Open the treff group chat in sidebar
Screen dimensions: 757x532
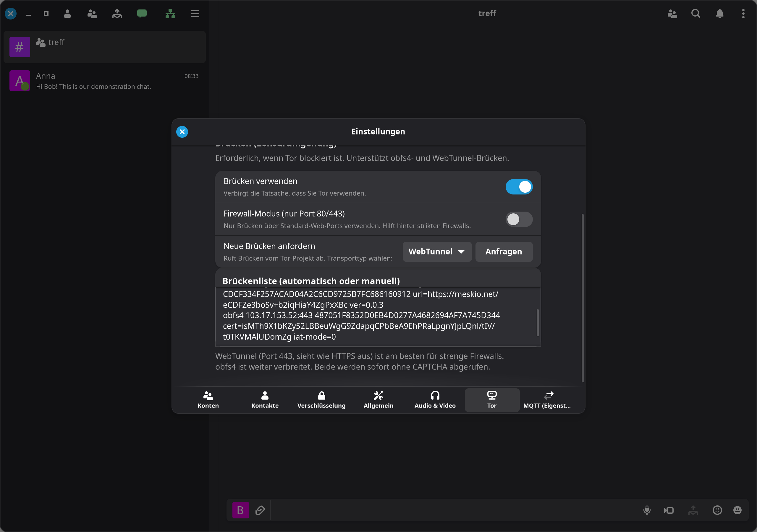click(x=104, y=47)
